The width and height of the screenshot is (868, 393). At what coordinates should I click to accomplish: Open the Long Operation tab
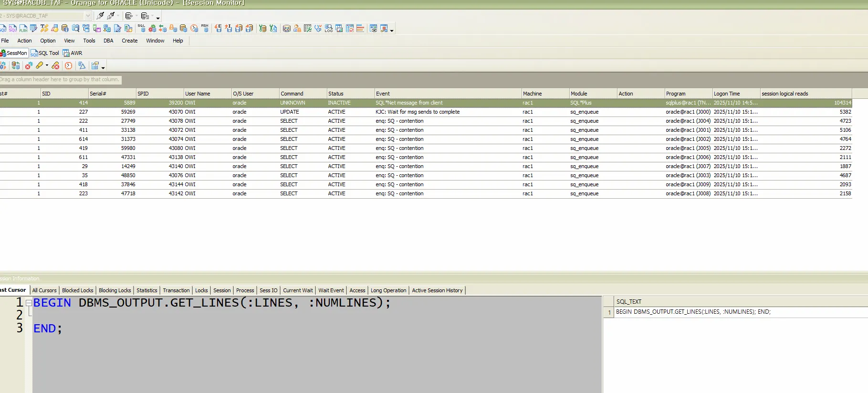point(388,290)
